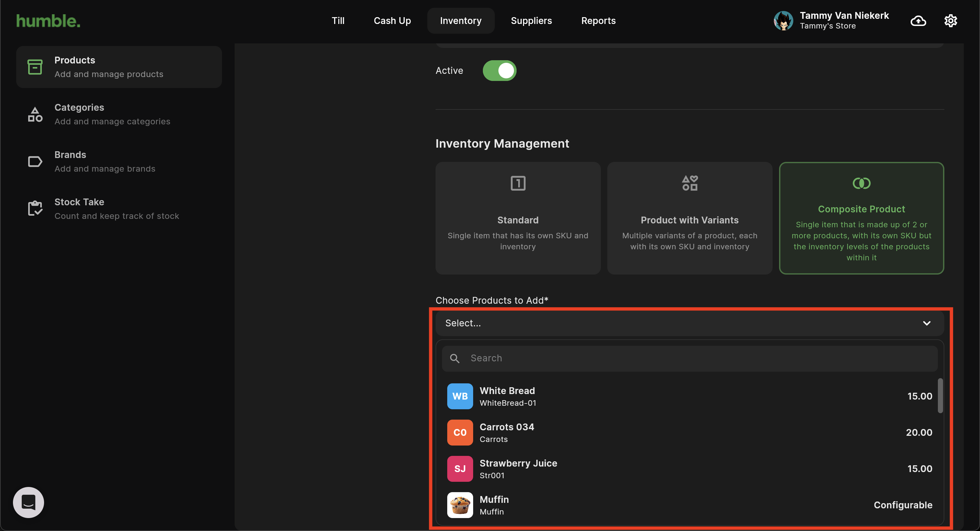Select Muffin from list
The image size is (980, 531).
(689, 505)
